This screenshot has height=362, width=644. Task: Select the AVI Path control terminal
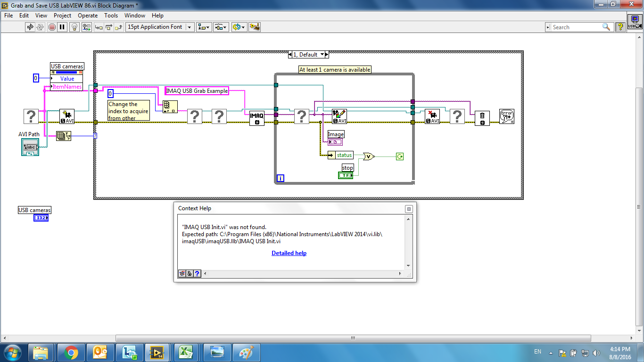pyautogui.click(x=30, y=147)
